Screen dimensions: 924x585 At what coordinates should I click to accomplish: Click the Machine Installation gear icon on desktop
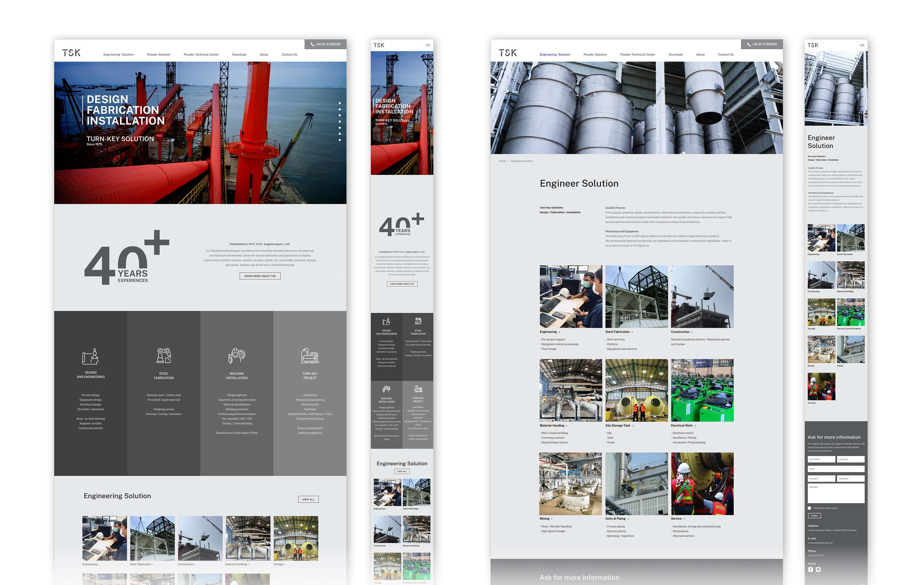(x=236, y=356)
